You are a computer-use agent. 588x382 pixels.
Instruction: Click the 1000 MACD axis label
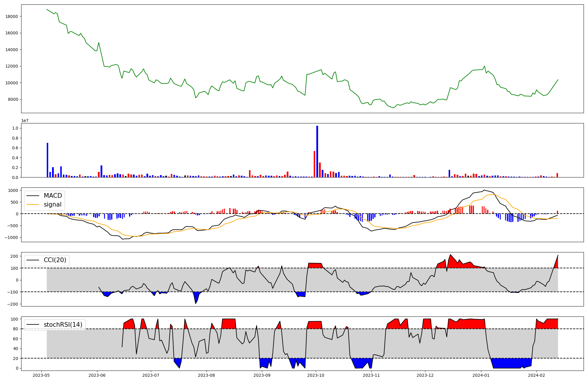click(13, 190)
